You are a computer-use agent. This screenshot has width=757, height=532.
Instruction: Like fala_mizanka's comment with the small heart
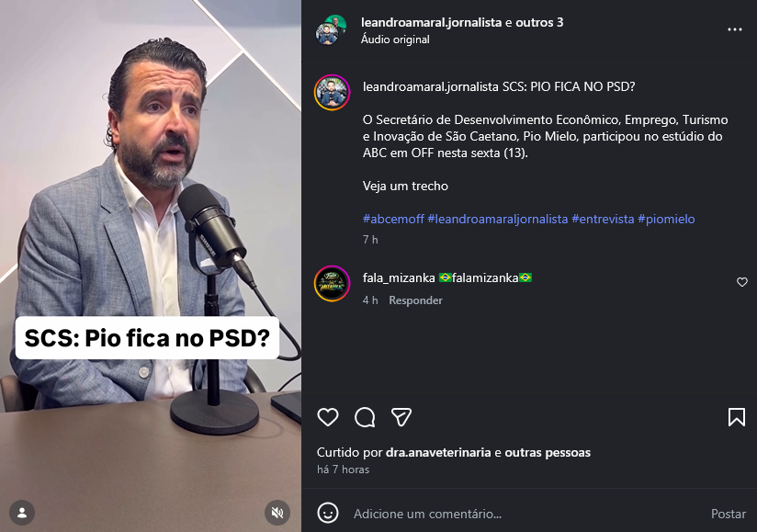click(742, 282)
